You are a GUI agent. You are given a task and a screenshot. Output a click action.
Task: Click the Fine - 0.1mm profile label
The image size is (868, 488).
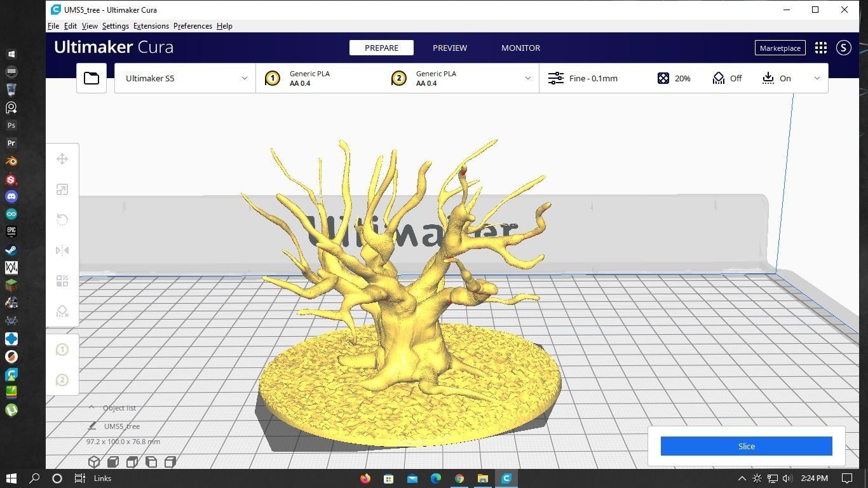coord(593,78)
